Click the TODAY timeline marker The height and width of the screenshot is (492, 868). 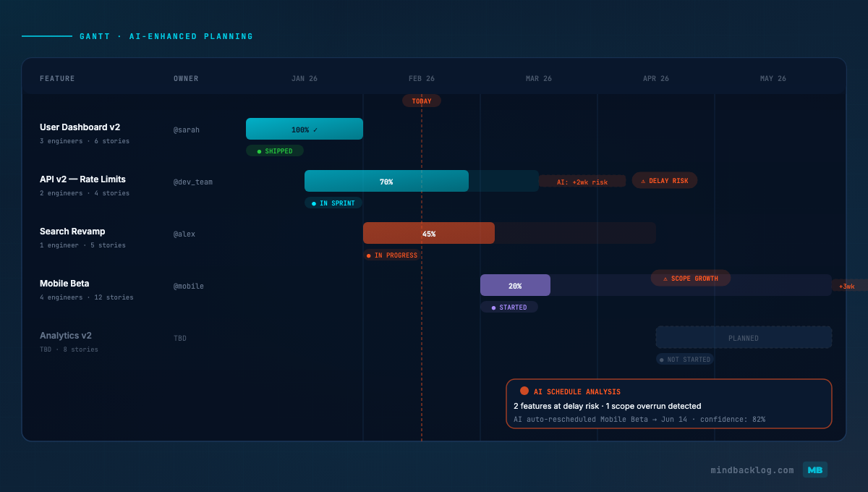click(422, 101)
